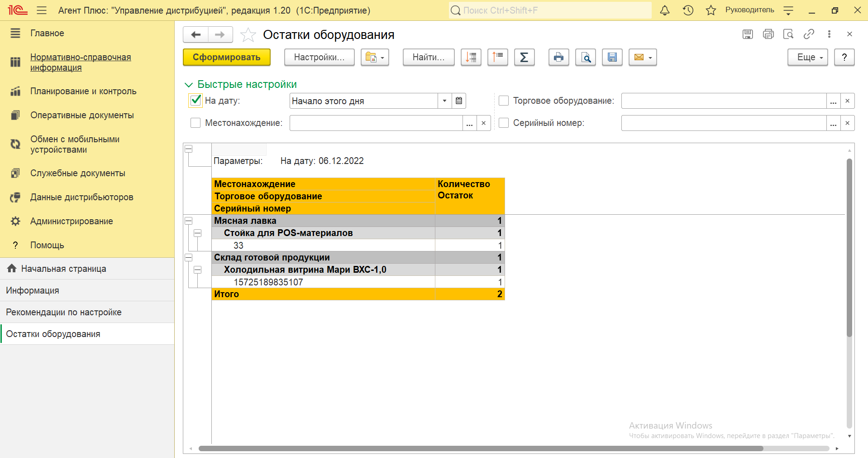
Task: Click the save icon in the header
Action: click(748, 34)
